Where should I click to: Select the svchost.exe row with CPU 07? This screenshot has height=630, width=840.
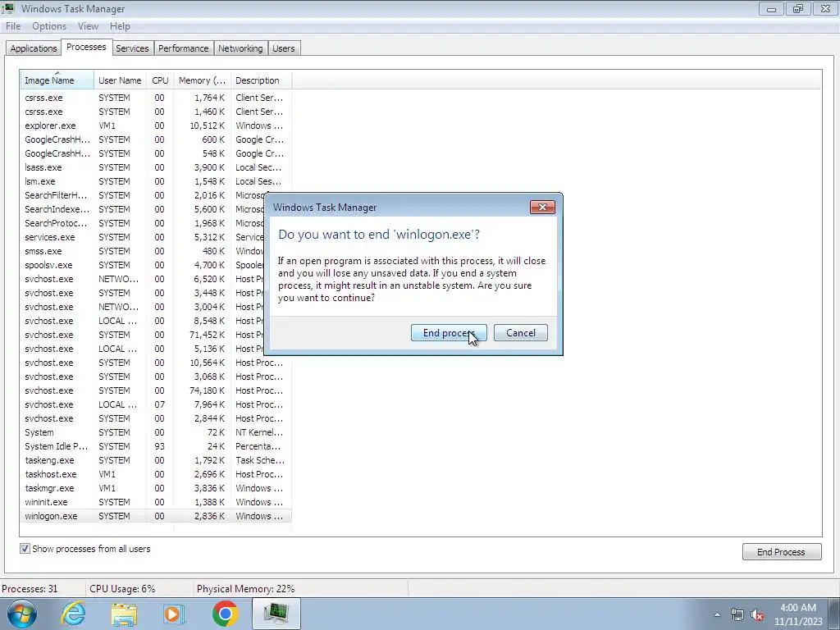pos(156,404)
